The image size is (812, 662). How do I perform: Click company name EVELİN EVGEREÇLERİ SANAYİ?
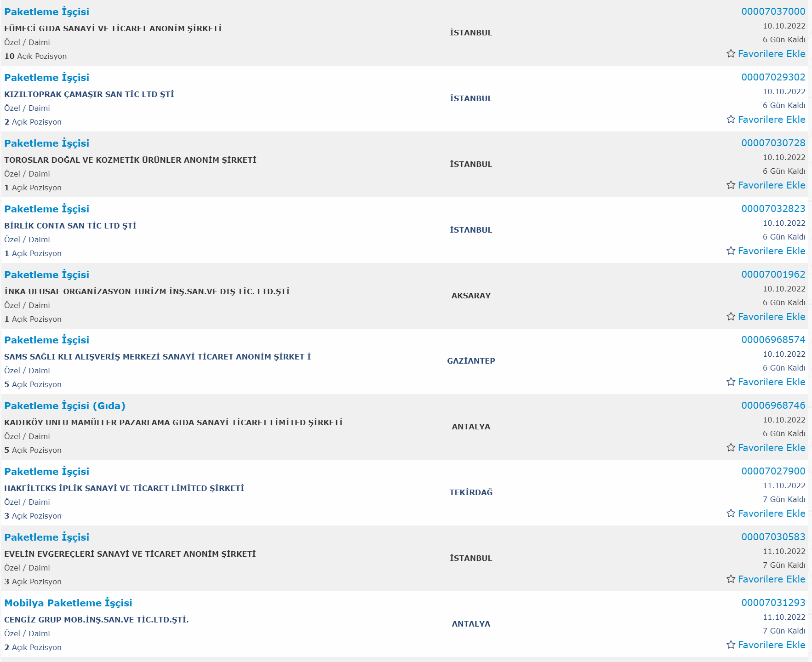(130, 554)
